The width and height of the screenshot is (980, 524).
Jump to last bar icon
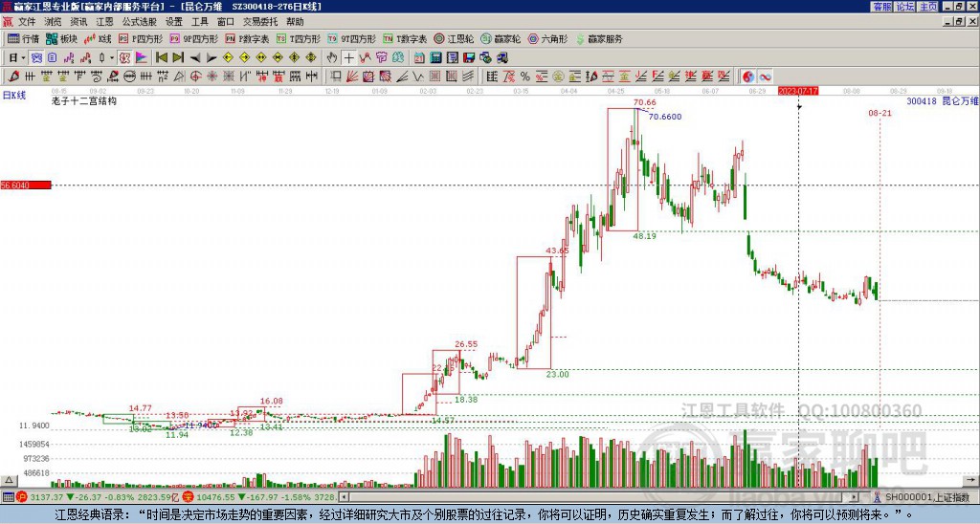178,57
